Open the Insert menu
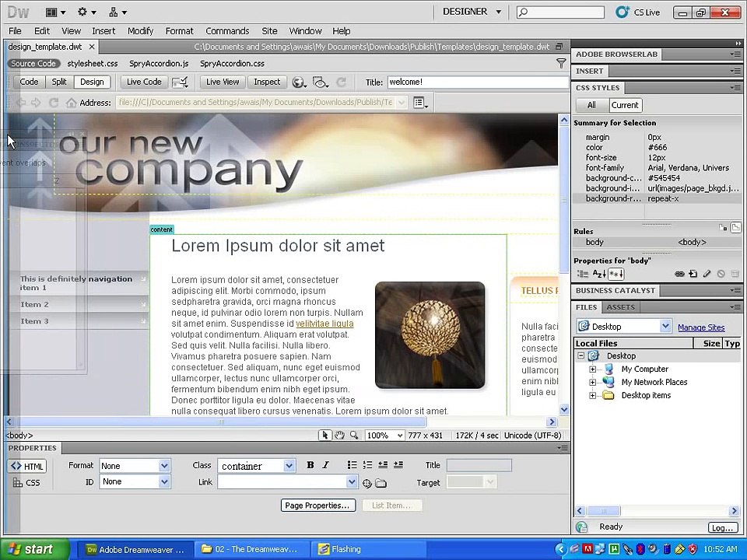Image resolution: width=747 pixels, height=560 pixels. point(103,31)
